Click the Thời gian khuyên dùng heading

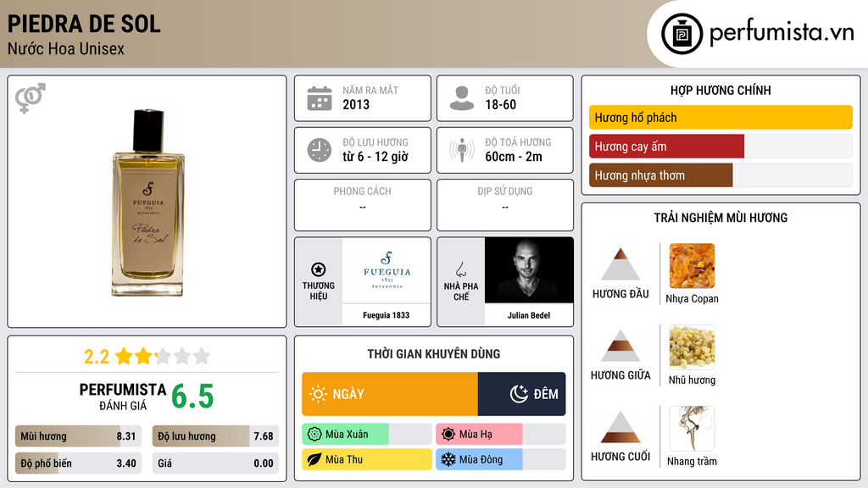pyautogui.click(x=434, y=354)
